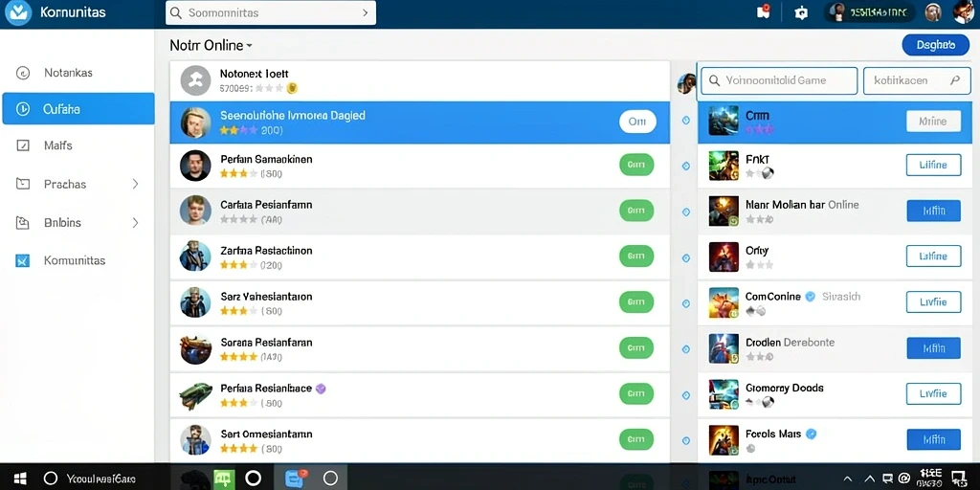Click avatar of Sert Omesiantamn
Image resolution: width=980 pixels, height=490 pixels.
pos(195,440)
